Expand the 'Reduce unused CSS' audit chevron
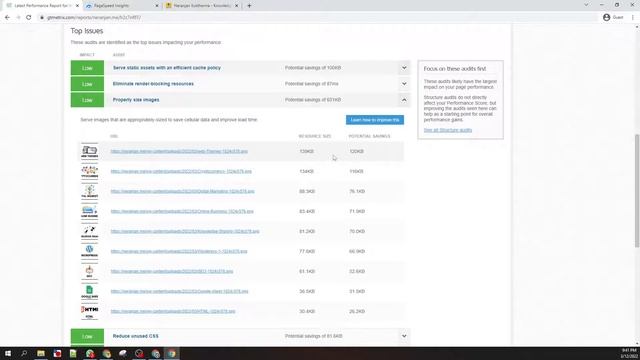 [x=404, y=336]
